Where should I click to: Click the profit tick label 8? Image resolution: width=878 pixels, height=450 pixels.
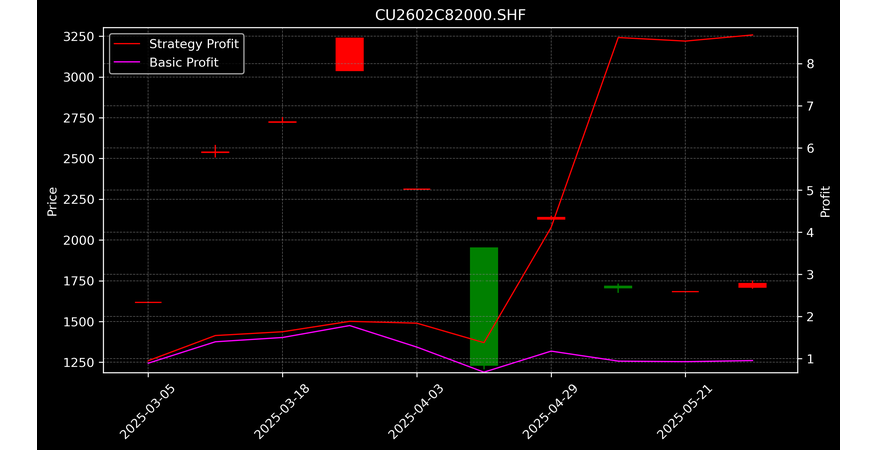809,64
